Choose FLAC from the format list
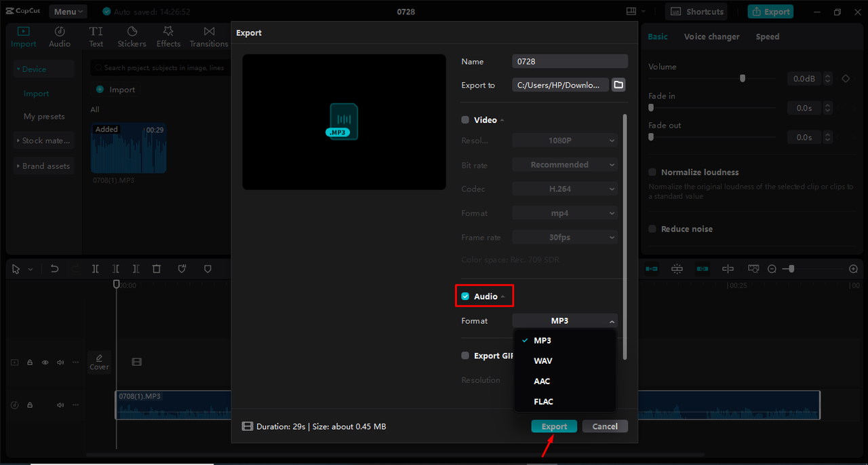Image resolution: width=868 pixels, height=465 pixels. [x=566, y=401]
